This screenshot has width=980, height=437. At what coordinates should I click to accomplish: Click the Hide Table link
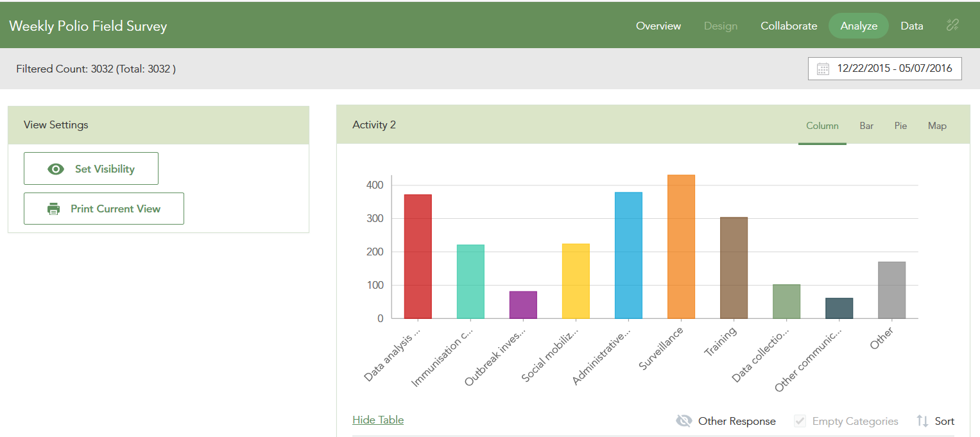pyautogui.click(x=378, y=420)
